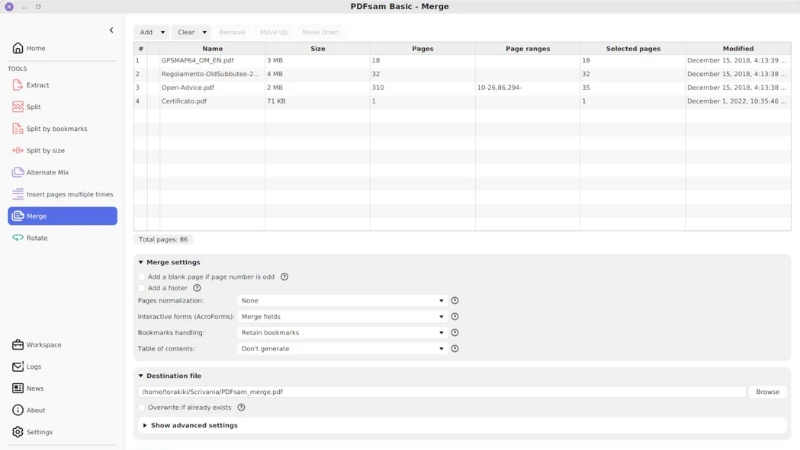Open the Table of contents dropdown
The image size is (800, 450).
[342, 348]
